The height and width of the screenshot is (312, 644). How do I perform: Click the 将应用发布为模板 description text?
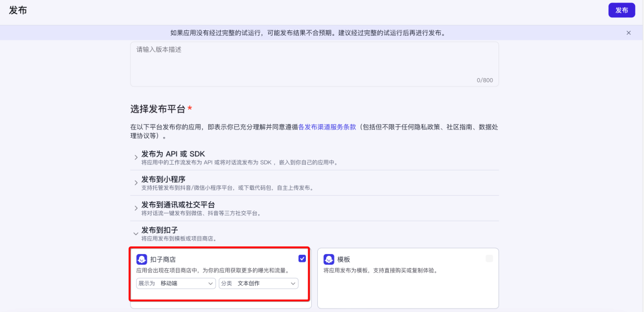point(379,271)
